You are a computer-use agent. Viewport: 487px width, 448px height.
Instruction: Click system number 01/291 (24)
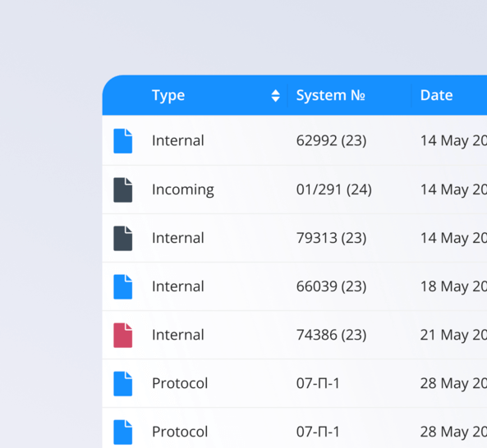pyautogui.click(x=334, y=190)
